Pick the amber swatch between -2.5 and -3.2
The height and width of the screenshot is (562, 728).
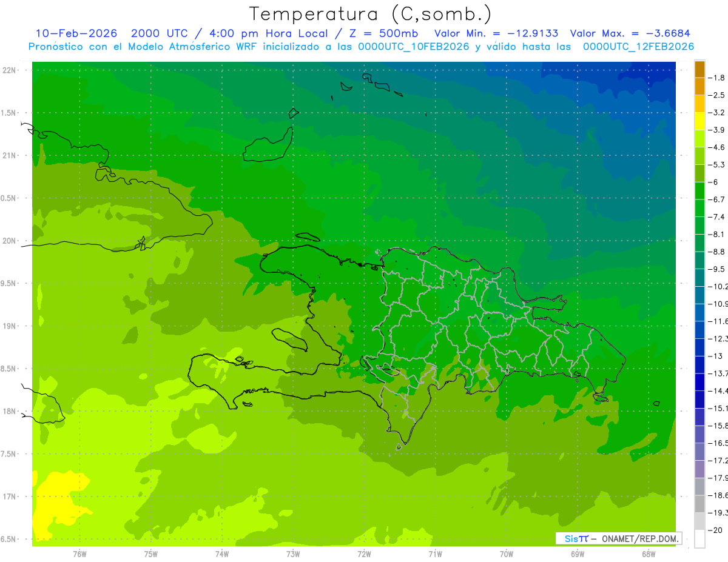[x=700, y=104]
